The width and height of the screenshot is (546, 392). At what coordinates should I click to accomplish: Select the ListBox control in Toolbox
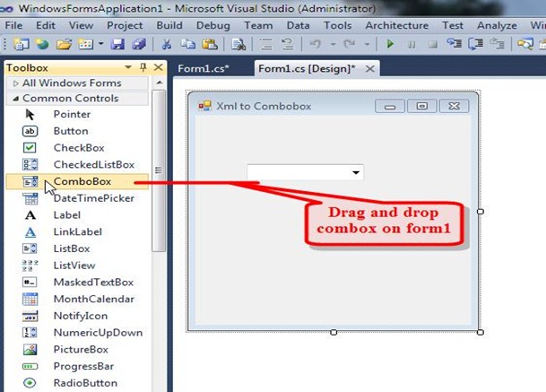click(x=77, y=248)
